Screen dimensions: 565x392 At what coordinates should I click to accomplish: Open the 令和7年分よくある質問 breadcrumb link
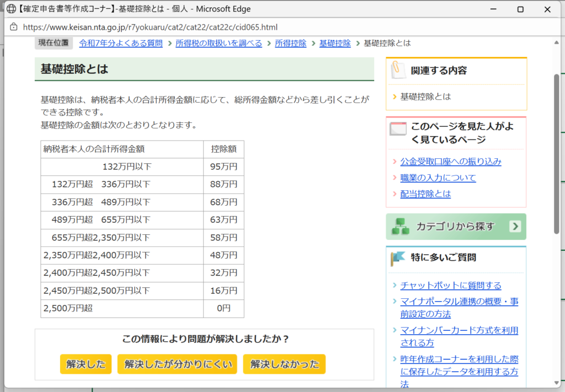(121, 43)
